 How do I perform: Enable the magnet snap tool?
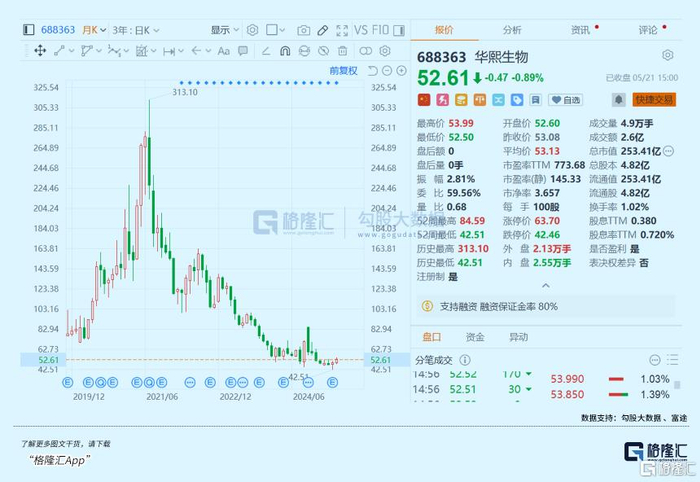(285, 51)
